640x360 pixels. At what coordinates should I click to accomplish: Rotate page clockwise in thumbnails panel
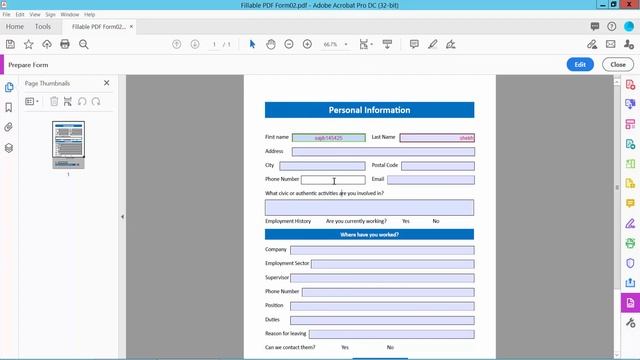point(96,101)
